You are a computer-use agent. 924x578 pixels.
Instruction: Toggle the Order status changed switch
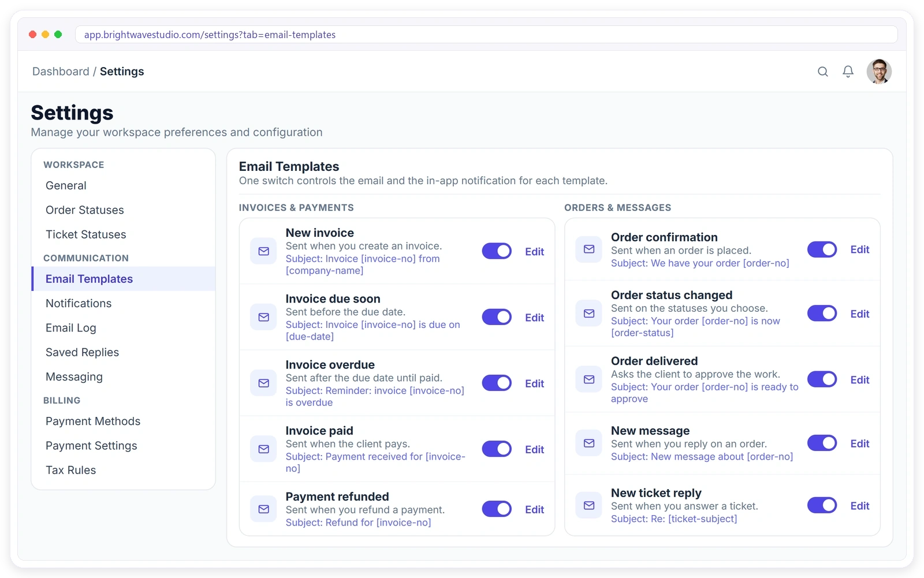click(x=822, y=314)
